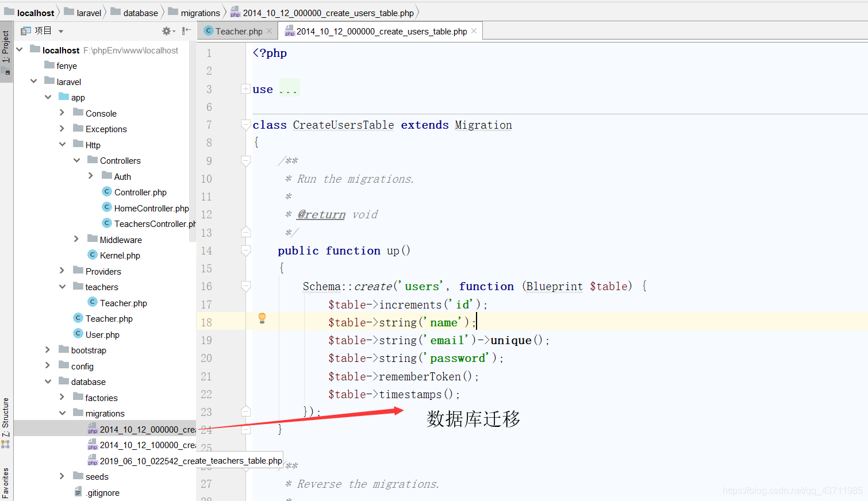This screenshot has height=501, width=868.
Task: Click the create_users_table.php breadcrumb file
Action: (x=322, y=13)
